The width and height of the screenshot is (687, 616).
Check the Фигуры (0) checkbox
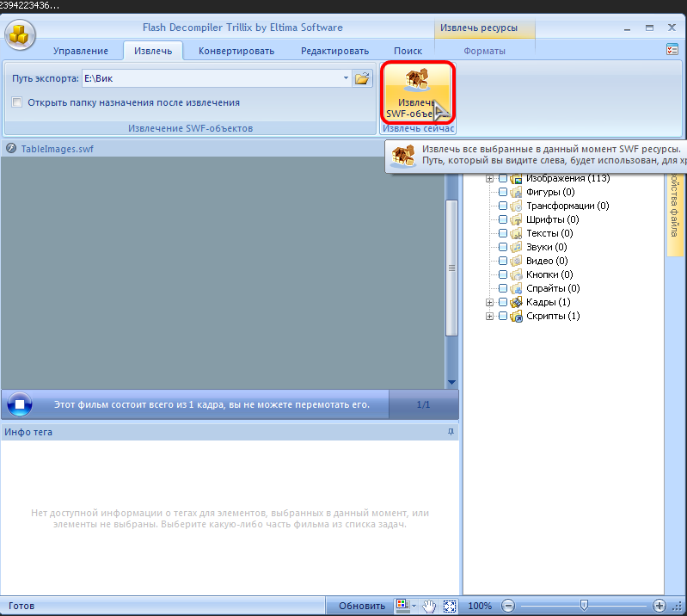click(503, 192)
